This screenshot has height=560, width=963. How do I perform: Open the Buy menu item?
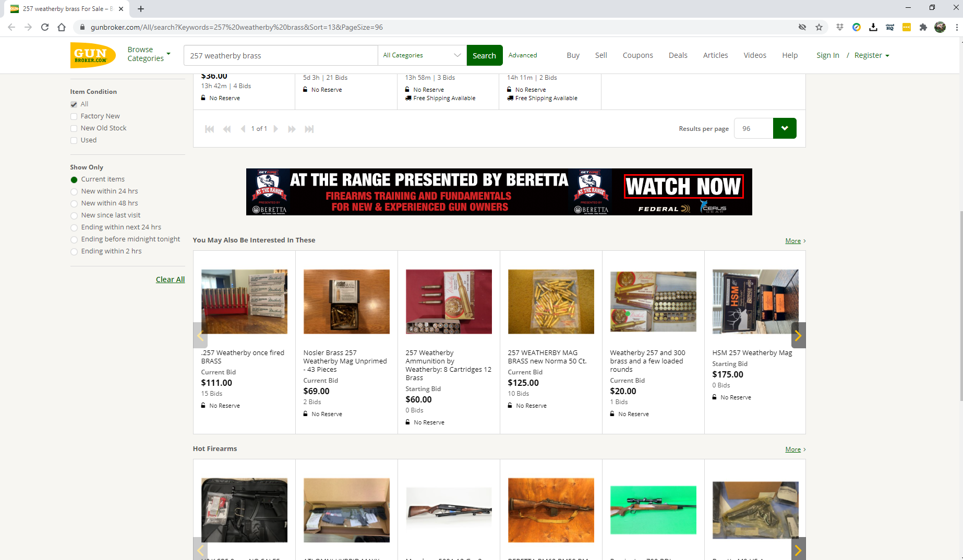(x=573, y=55)
